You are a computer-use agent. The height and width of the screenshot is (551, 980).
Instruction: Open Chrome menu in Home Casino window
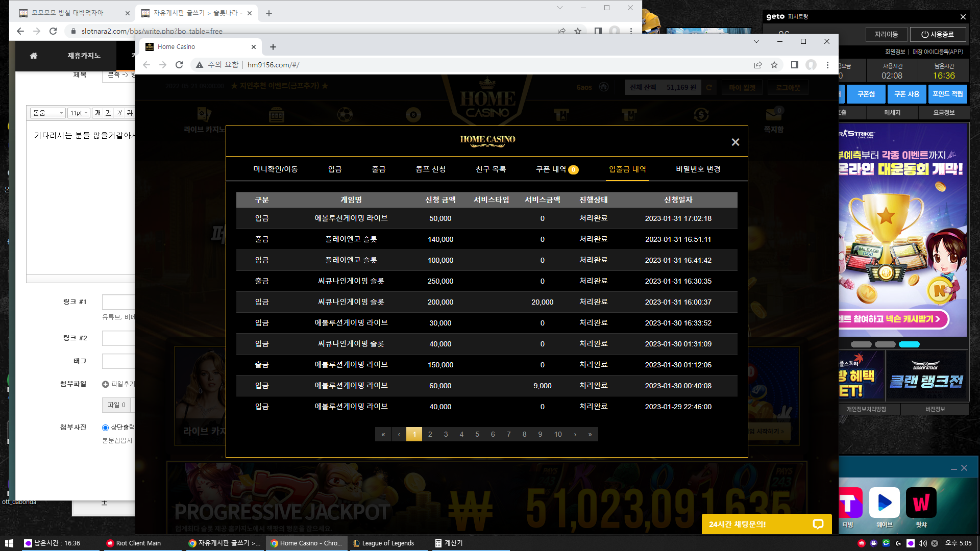click(827, 65)
